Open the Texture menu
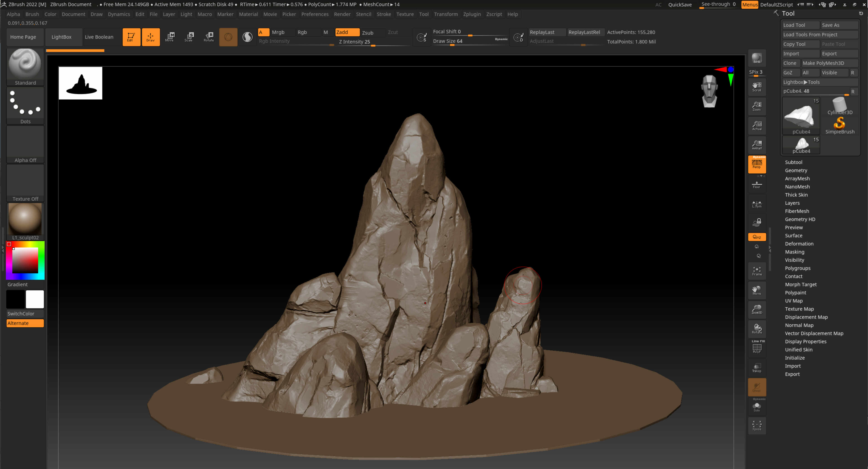868x469 pixels. click(x=405, y=14)
